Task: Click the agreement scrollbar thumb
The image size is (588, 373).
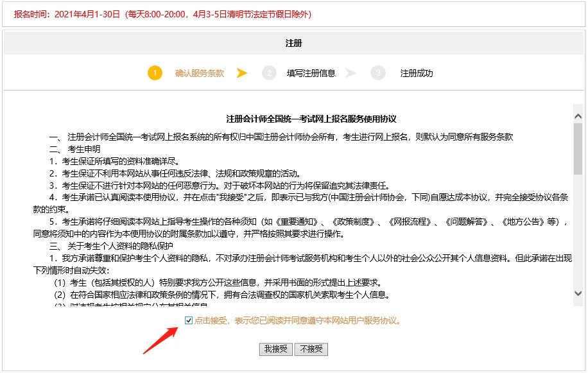Action: [x=578, y=148]
